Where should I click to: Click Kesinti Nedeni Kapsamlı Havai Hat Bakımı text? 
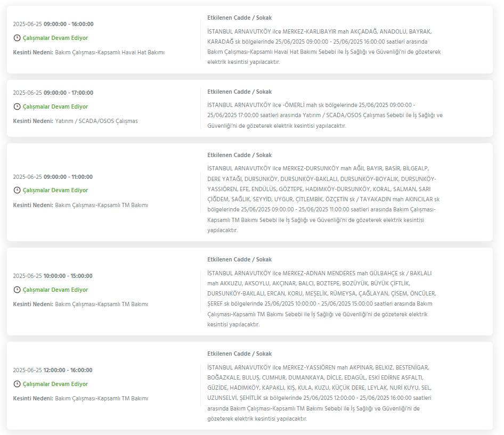[x=89, y=52]
